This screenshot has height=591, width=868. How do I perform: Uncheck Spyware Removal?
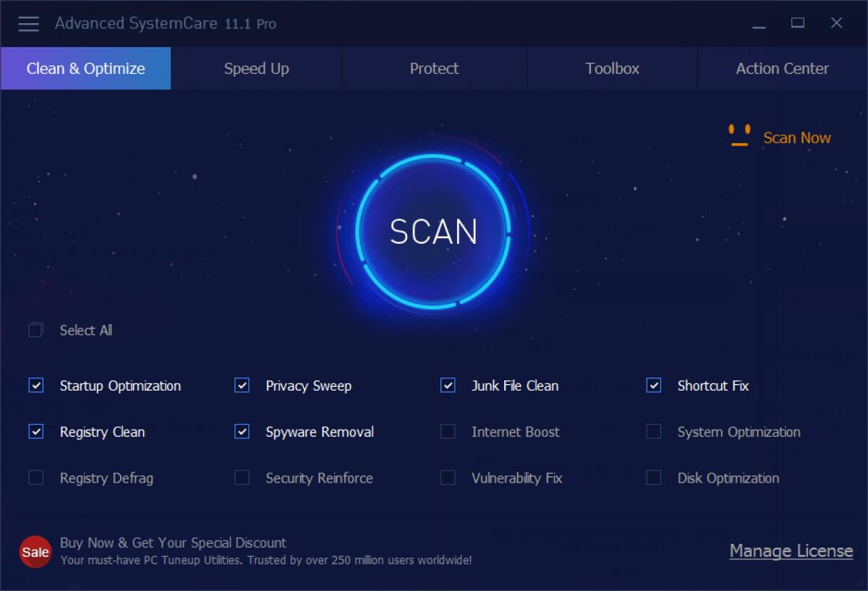242,432
